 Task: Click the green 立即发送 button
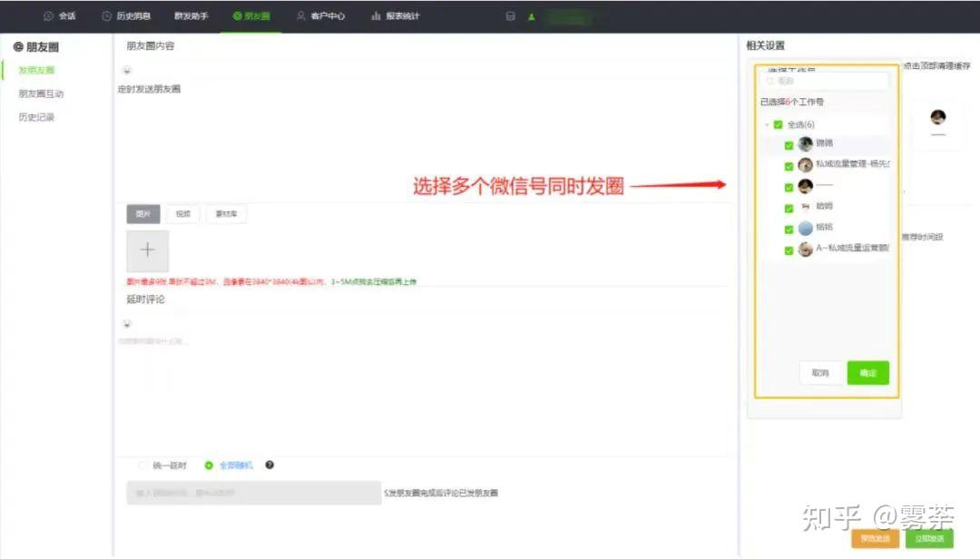coord(930,538)
